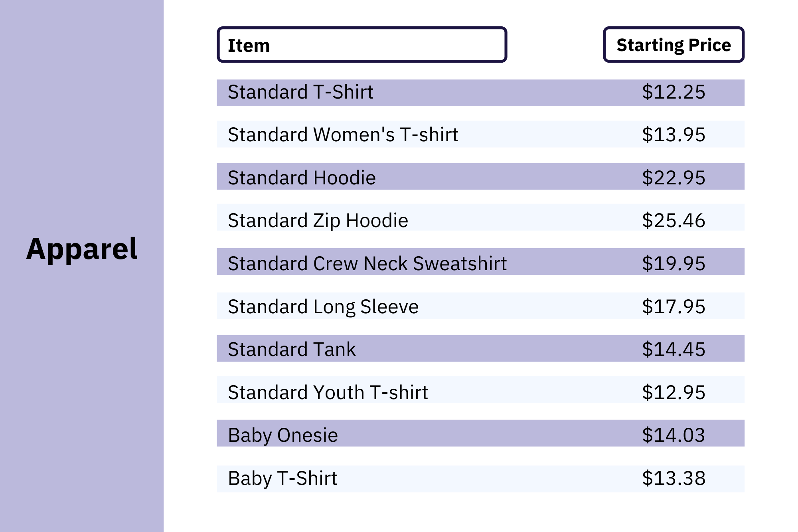
Task: Click the $14.03 price value
Action: pos(674,435)
